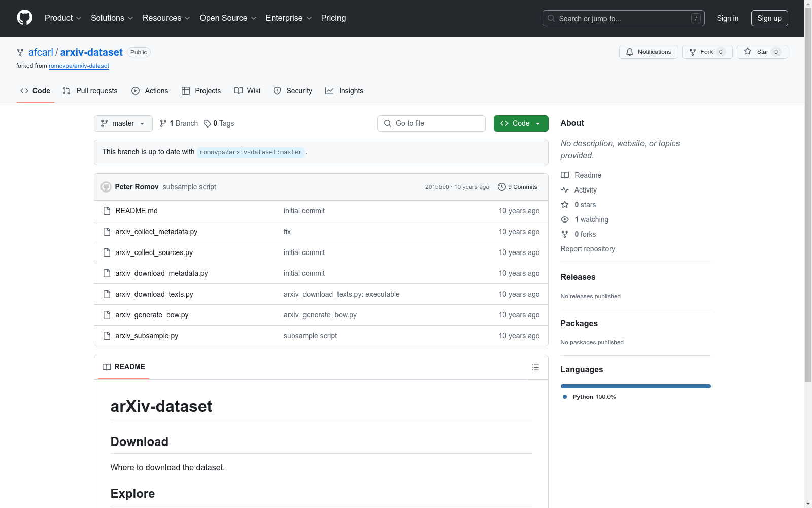Switch to the Actions tab
This screenshot has height=508, width=812.
coord(150,91)
